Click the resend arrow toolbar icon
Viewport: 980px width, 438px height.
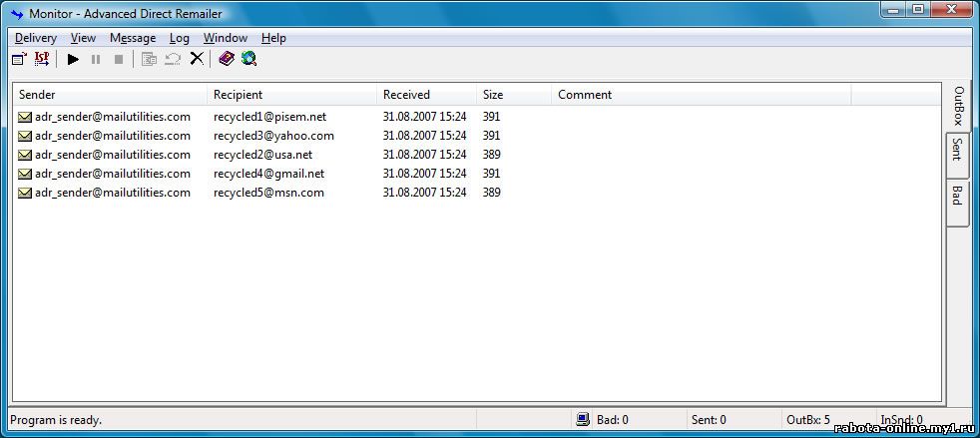[173, 59]
